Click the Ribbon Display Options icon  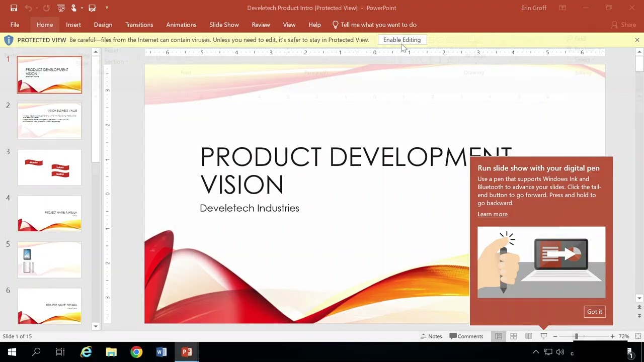[562, 8]
